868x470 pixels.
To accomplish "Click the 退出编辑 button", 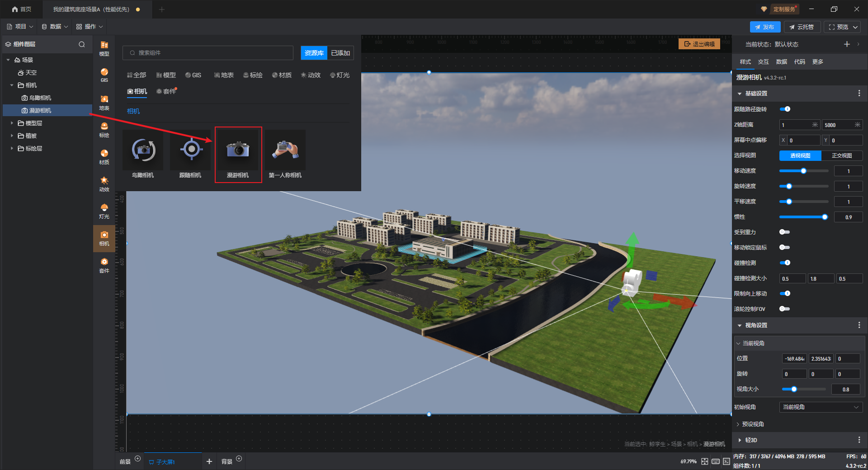I will click(699, 44).
